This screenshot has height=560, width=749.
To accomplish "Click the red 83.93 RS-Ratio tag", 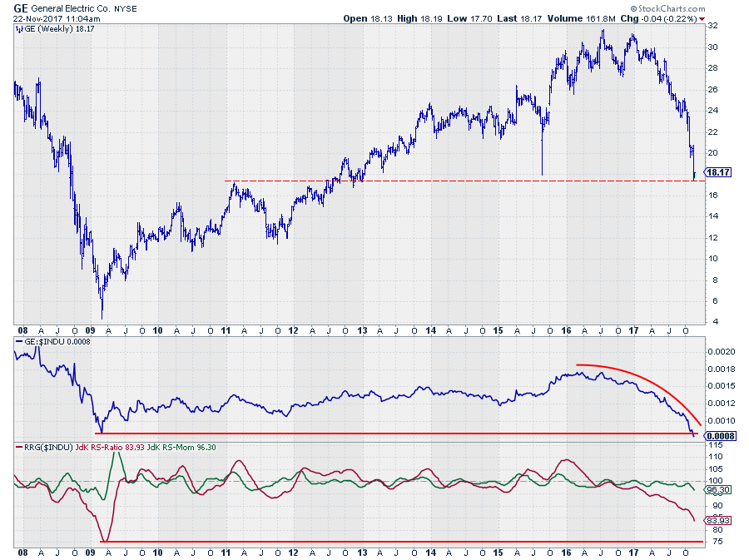I will [717, 520].
